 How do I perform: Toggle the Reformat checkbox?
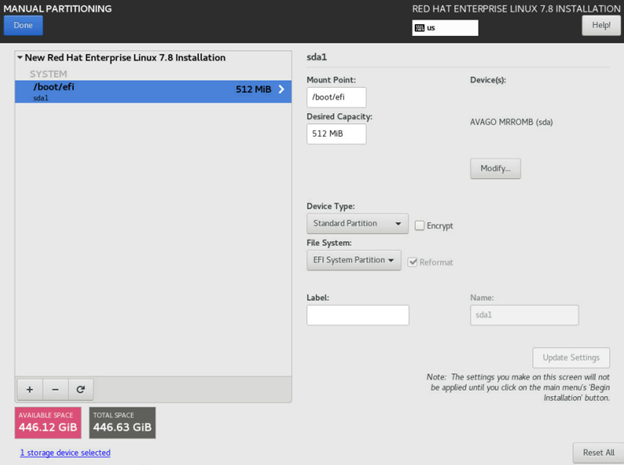(413, 262)
